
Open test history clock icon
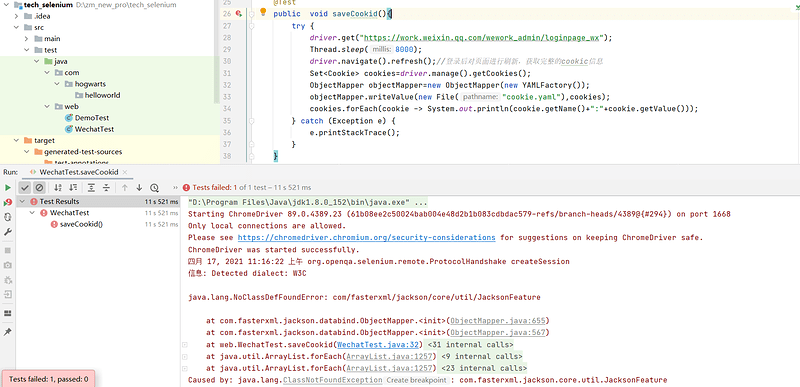click(x=155, y=188)
